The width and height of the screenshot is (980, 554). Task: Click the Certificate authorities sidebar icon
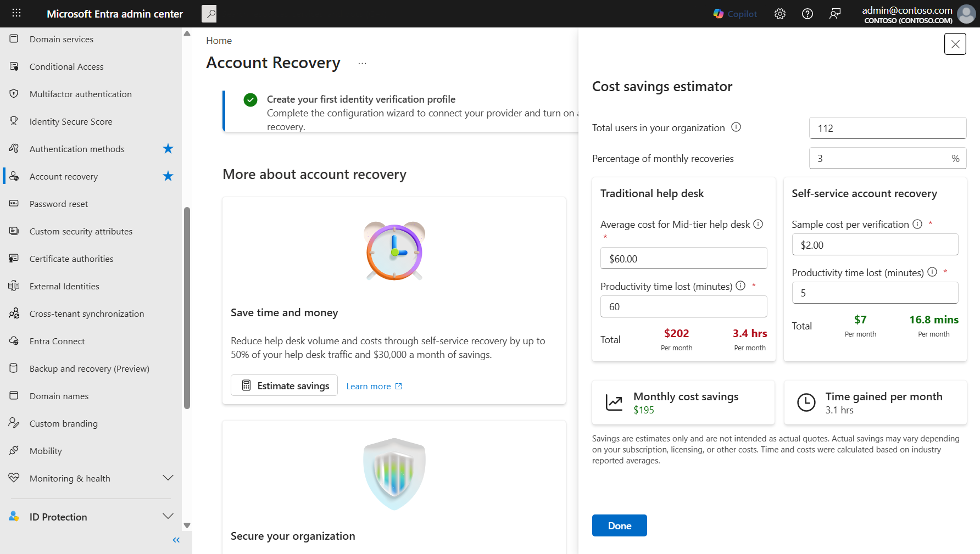14,259
